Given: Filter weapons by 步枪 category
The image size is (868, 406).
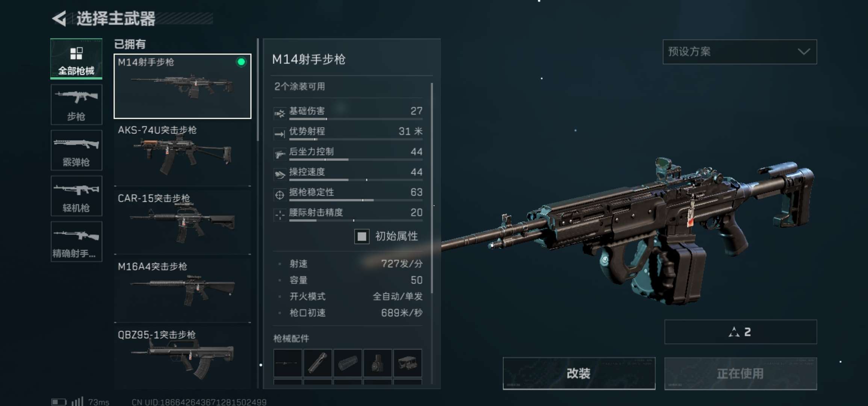Looking at the screenshot, I should [x=76, y=105].
